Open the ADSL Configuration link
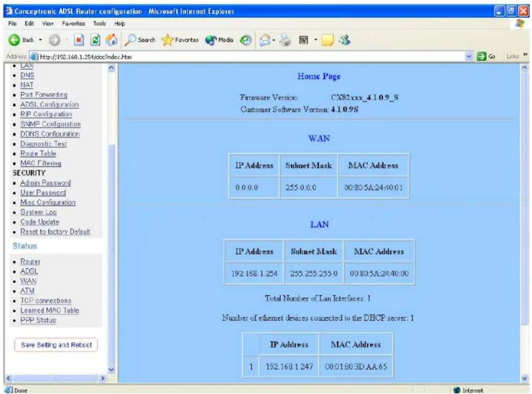Image resolution: width=532 pixels, height=394 pixels. point(49,105)
